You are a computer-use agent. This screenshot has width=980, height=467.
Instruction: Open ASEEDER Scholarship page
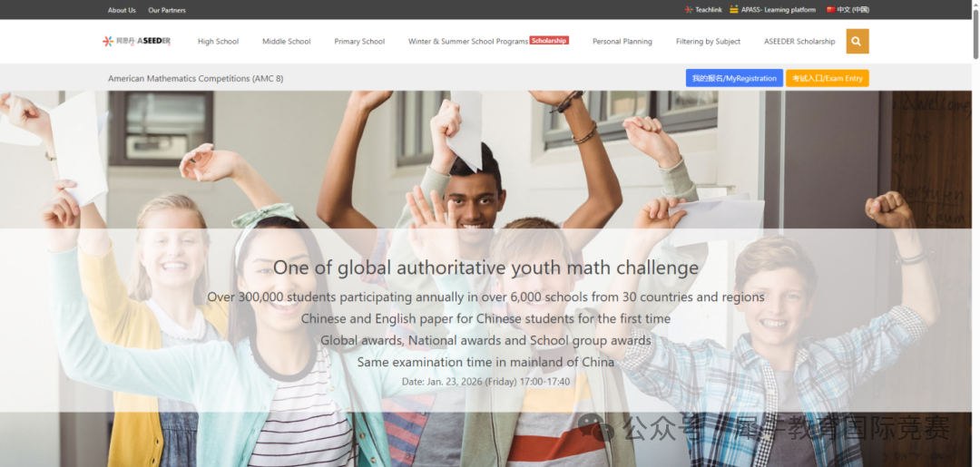799,41
